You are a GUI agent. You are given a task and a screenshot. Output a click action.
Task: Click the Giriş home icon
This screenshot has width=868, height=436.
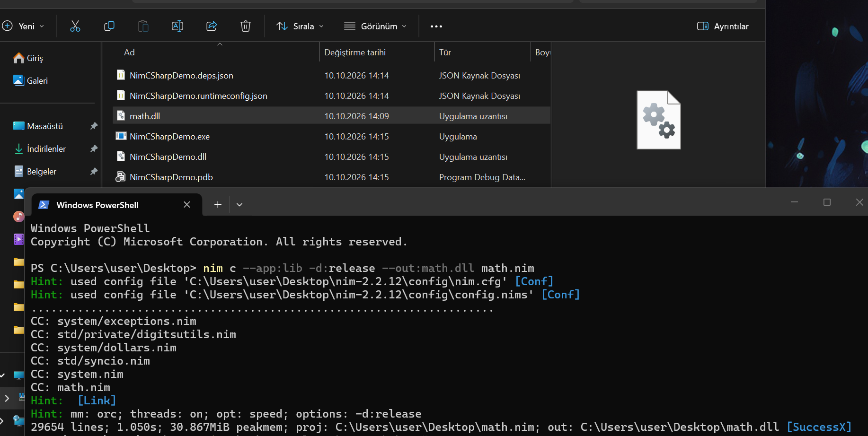click(19, 58)
